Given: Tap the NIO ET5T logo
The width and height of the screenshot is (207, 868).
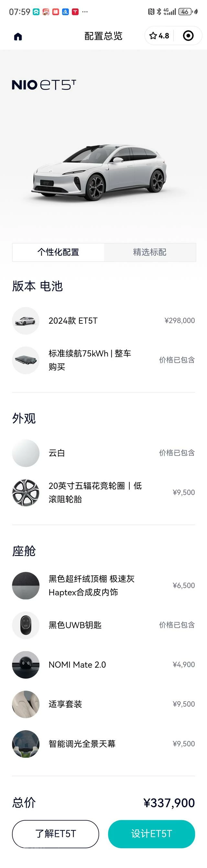Looking at the screenshot, I should coord(44,85).
